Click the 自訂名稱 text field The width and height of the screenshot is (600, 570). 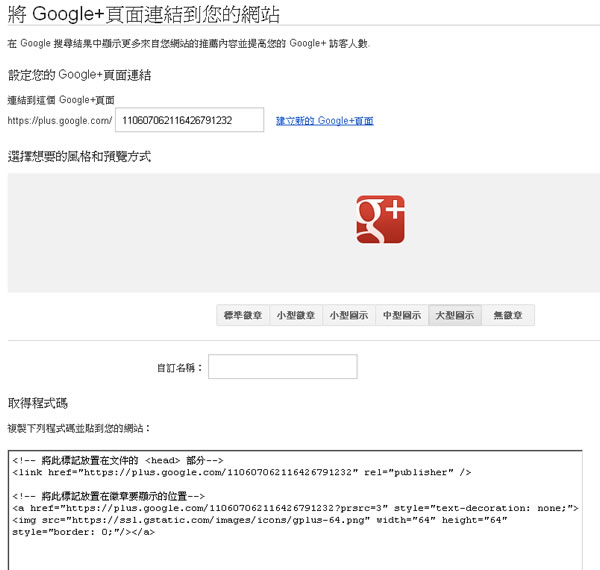(283, 366)
